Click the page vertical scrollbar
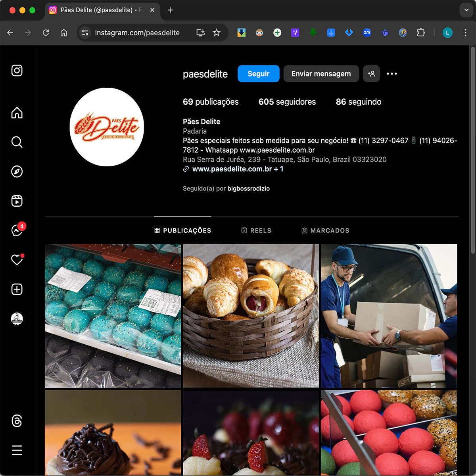The width and height of the screenshot is (476, 476). 472,151
